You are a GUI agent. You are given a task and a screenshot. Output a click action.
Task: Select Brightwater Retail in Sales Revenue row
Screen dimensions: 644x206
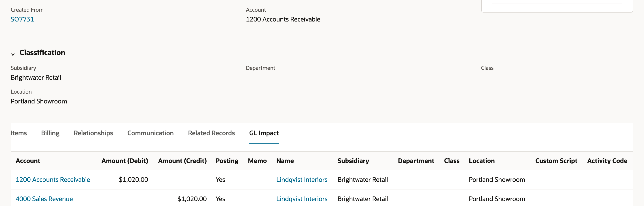tap(363, 199)
